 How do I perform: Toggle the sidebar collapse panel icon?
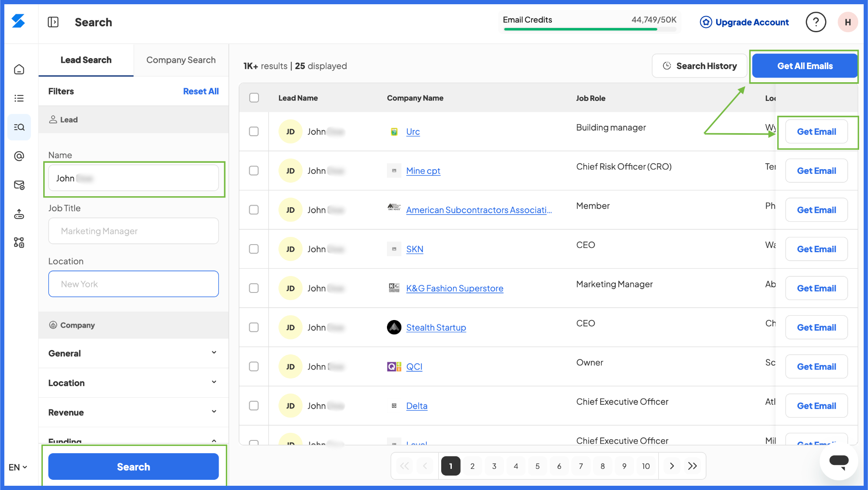(x=53, y=22)
